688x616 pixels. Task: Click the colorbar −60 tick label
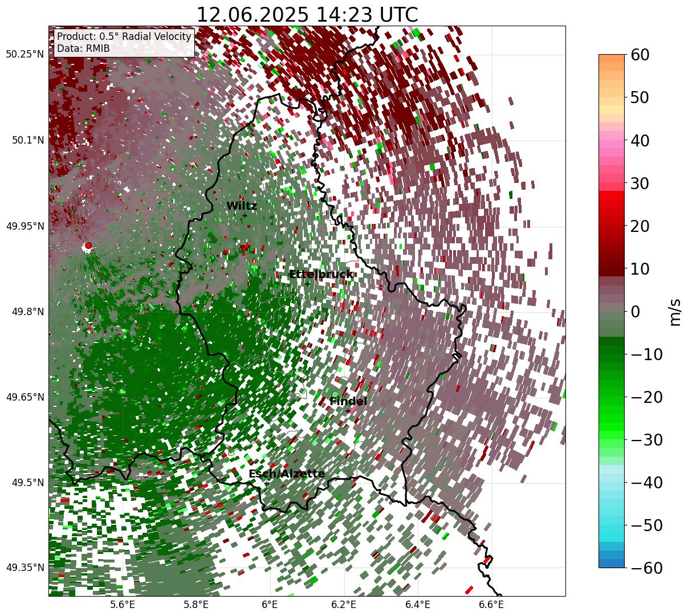(x=646, y=568)
